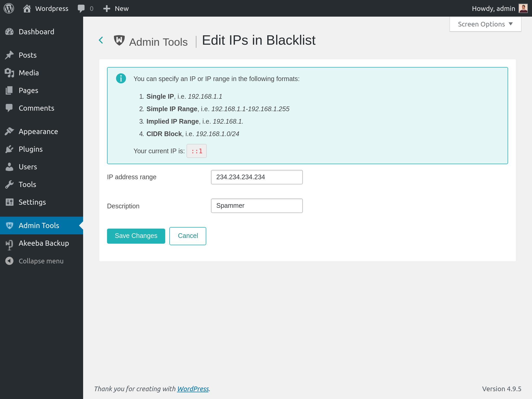This screenshot has height=399, width=532.
Task: Open the Dashboard menu item
Action: coord(42,32)
